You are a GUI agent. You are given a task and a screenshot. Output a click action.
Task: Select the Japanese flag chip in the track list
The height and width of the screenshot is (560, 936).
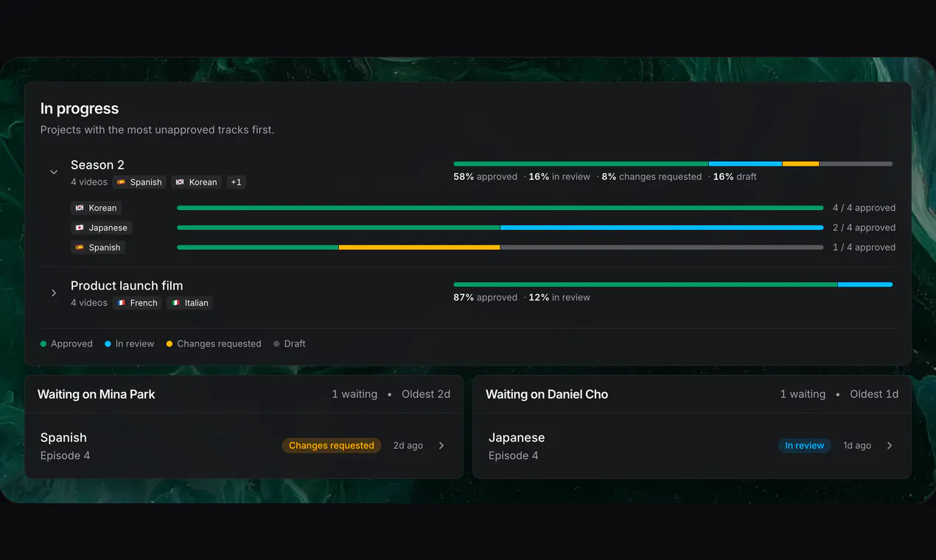[101, 228]
